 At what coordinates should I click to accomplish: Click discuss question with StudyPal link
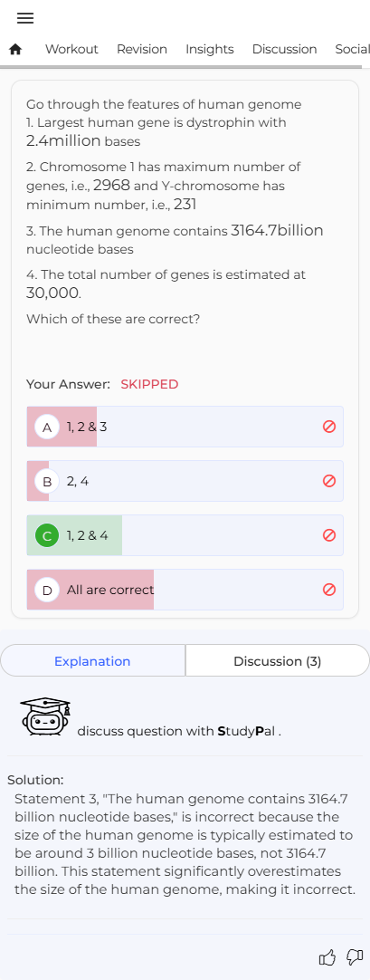[179, 731]
